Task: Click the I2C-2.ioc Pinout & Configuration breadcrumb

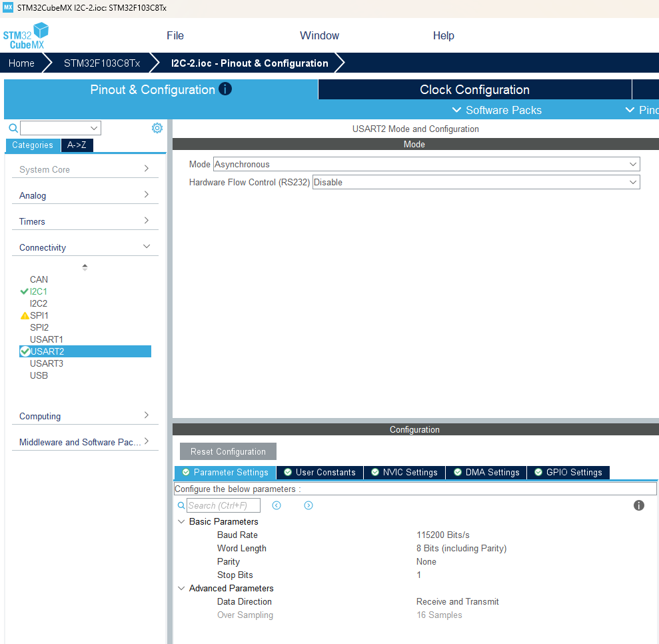Action: (250, 63)
